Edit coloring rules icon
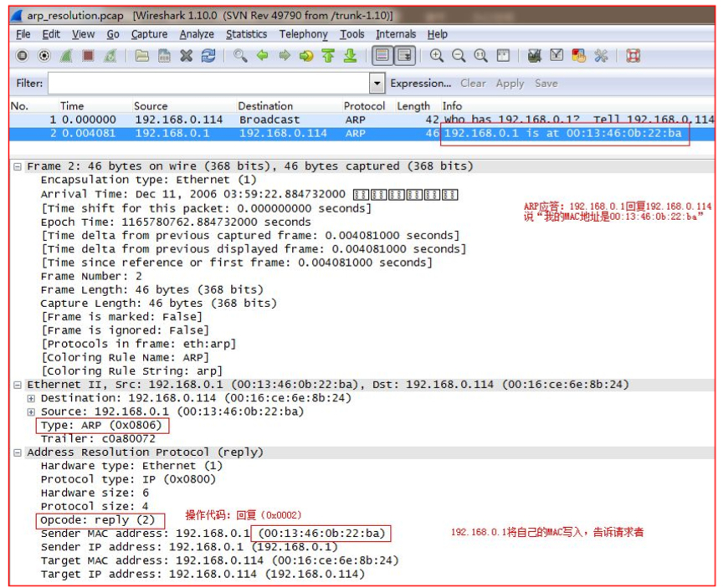Screen dimensions: 728x588 point(579,56)
